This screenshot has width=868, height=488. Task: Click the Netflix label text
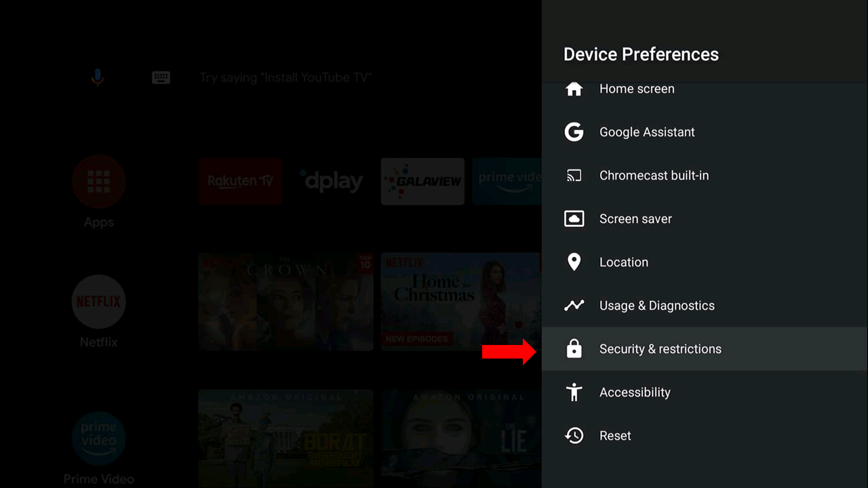[98, 342]
